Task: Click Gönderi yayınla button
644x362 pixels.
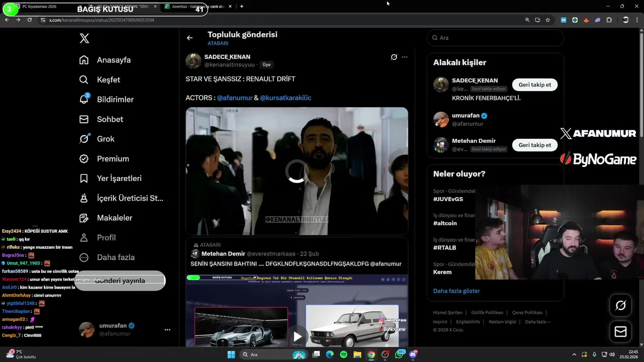Action: click(120, 281)
